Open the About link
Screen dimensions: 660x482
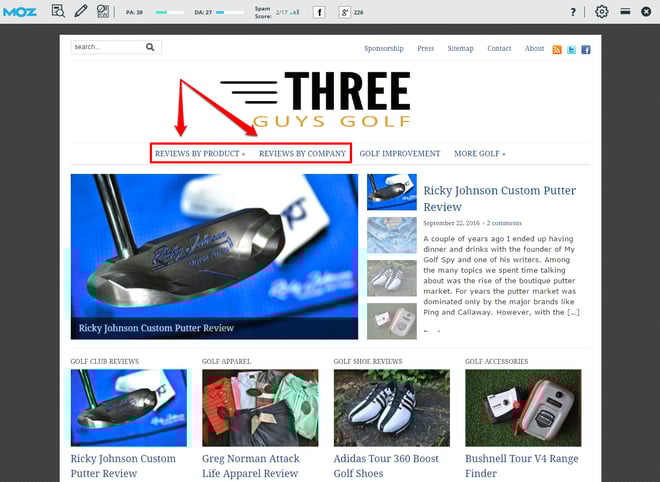[x=535, y=48]
